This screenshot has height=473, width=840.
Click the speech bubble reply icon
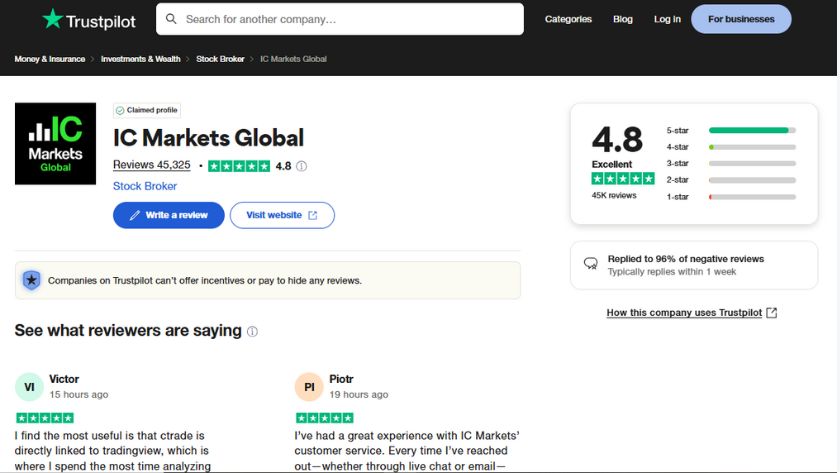pos(590,264)
